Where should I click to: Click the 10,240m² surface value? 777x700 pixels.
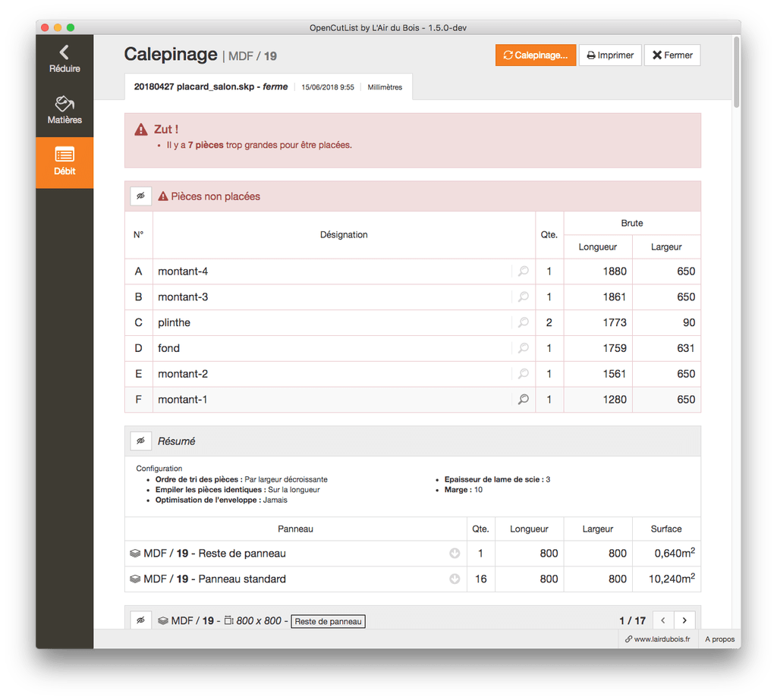click(672, 578)
